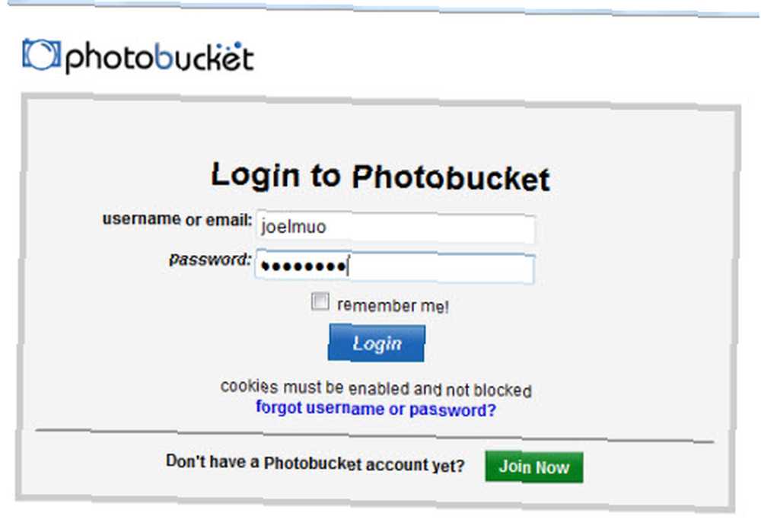Click the blue Login button
The image size is (761, 532).
pos(377,343)
